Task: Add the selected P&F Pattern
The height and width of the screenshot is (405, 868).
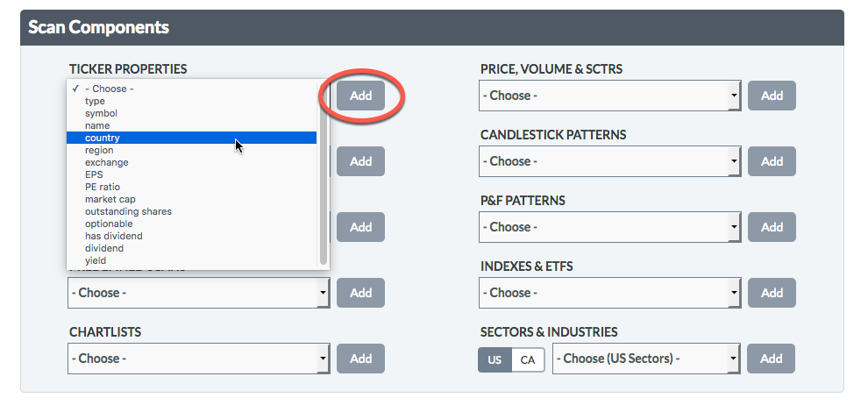Action: click(x=772, y=227)
